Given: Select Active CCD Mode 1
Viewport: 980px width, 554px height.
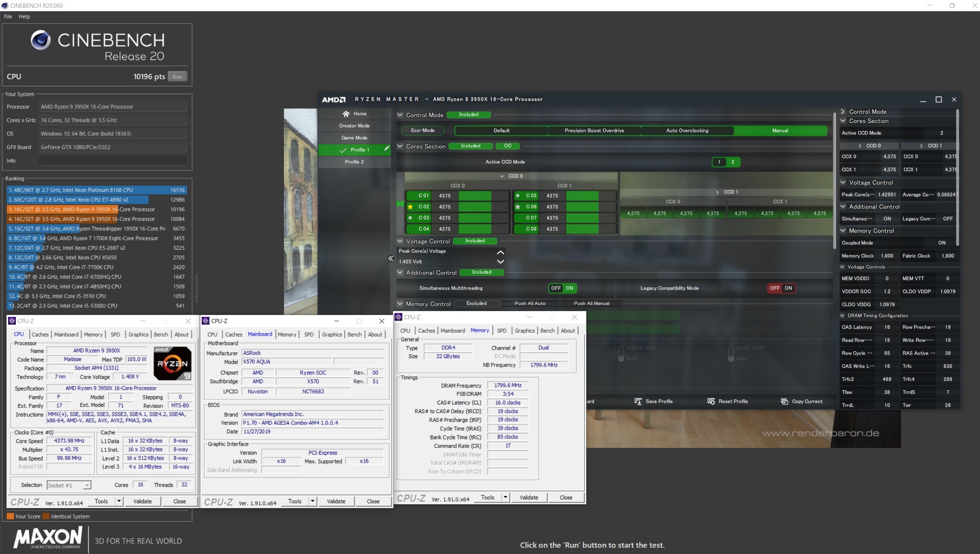Looking at the screenshot, I should pos(719,162).
